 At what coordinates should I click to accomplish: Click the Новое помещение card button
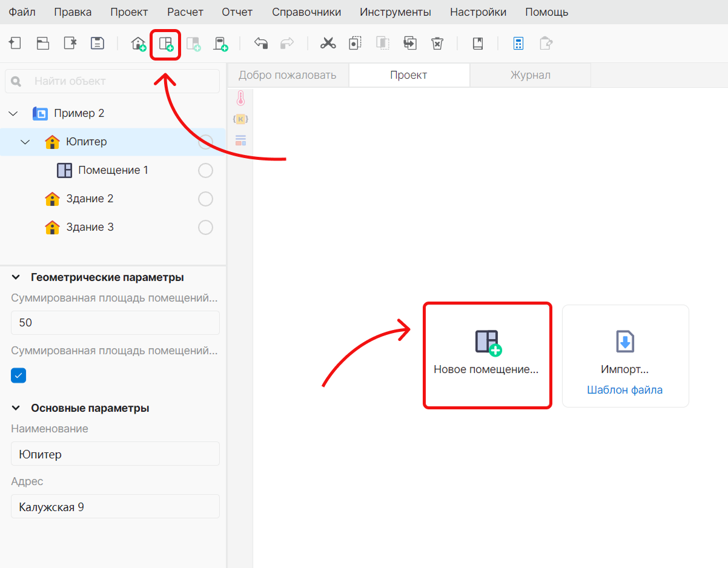coord(487,355)
